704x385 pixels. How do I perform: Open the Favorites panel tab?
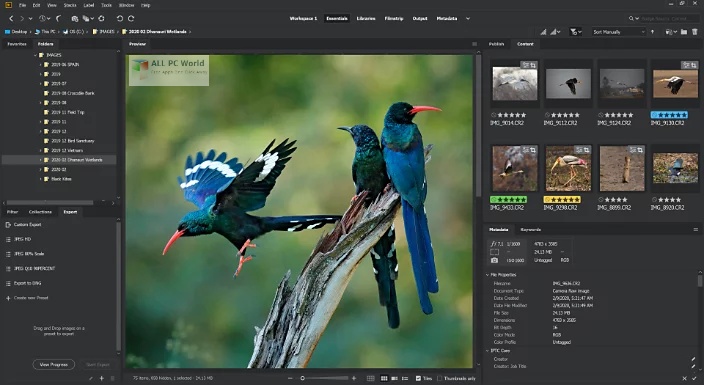(17, 44)
